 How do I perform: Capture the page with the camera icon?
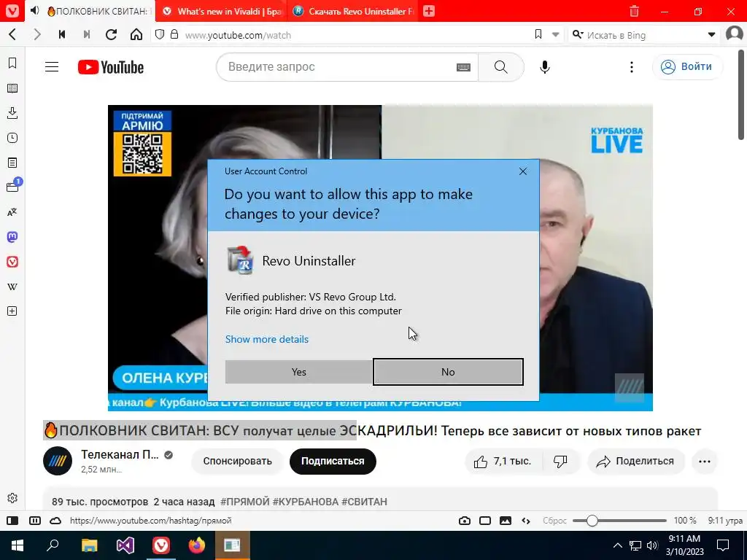tap(465, 521)
